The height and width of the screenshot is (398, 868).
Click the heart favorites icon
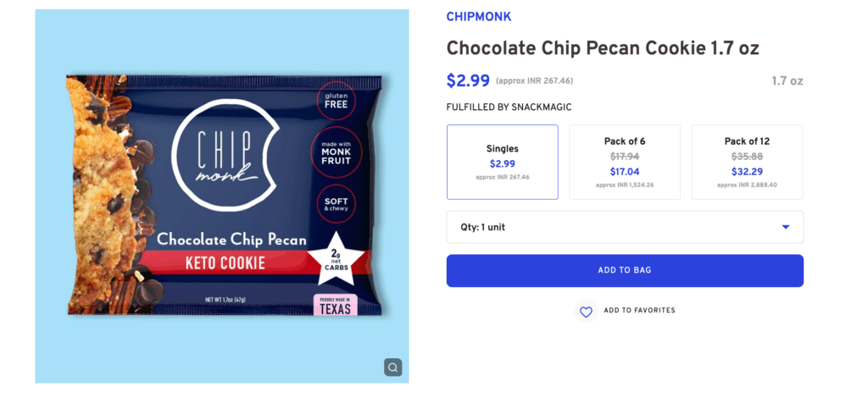click(x=586, y=312)
